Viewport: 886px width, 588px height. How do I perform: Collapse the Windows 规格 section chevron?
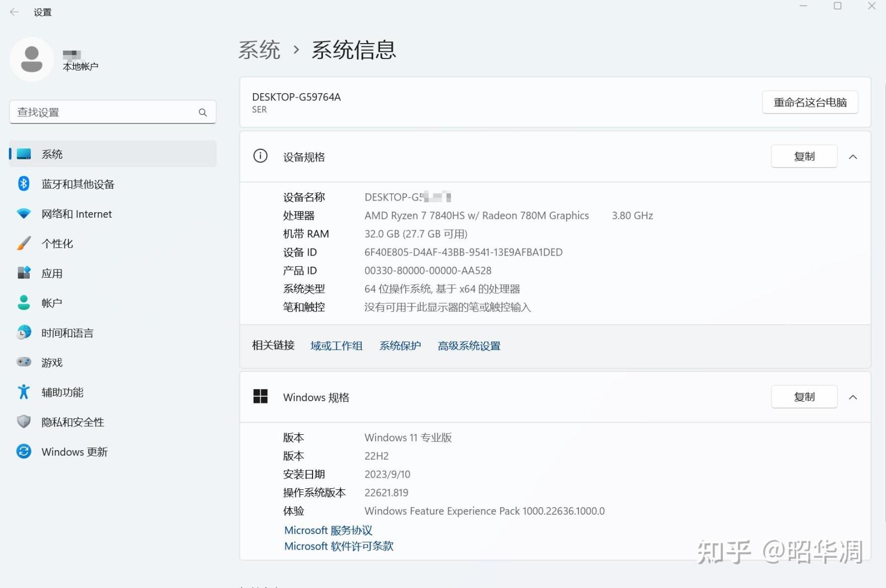point(853,397)
